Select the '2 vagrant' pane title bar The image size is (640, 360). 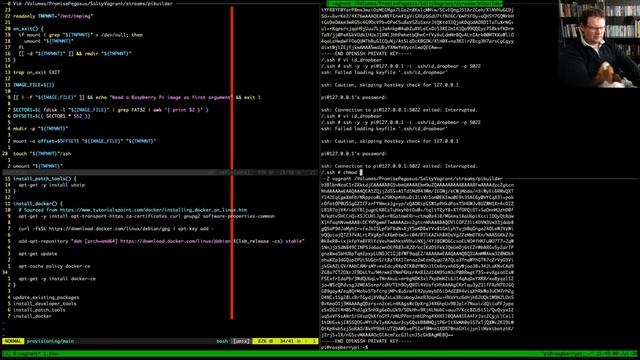412,179
